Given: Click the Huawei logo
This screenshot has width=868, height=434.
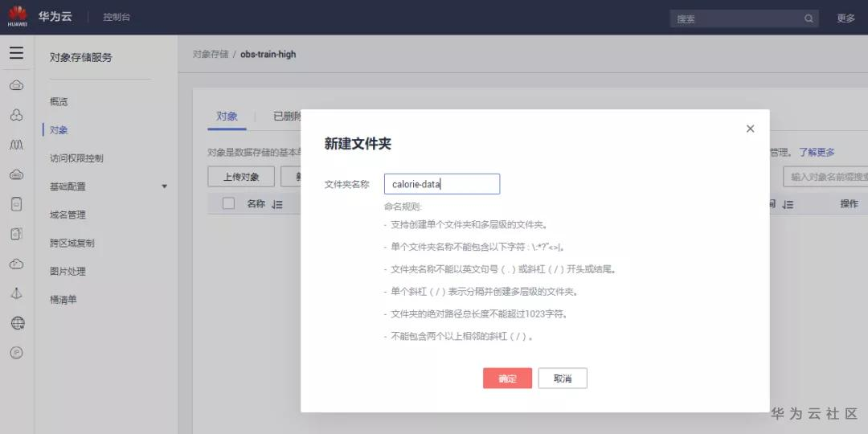Looking at the screenshot, I should point(18,17).
